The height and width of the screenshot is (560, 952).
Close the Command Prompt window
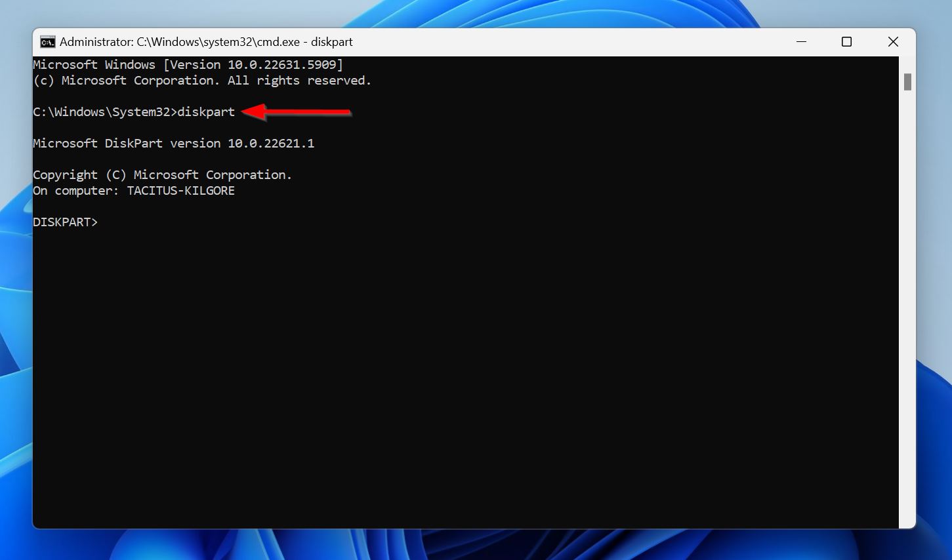(x=893, y=41)
